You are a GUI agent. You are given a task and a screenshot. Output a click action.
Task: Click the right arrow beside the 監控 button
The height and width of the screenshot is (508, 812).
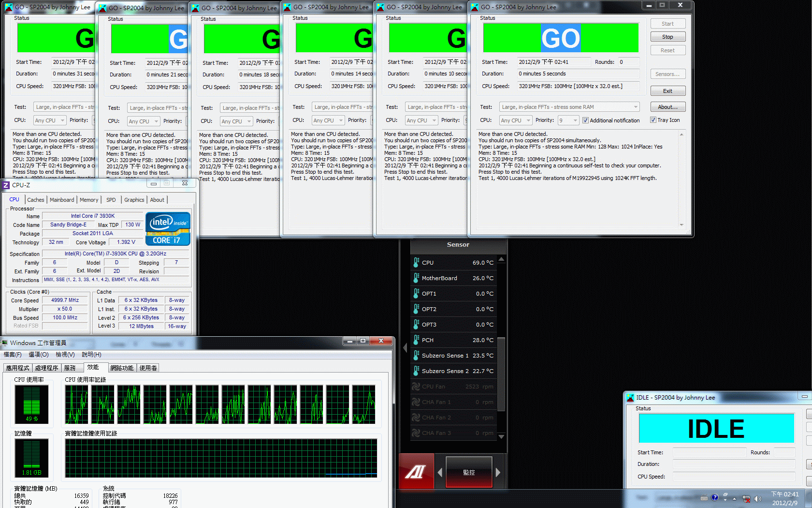coord(498,472)
